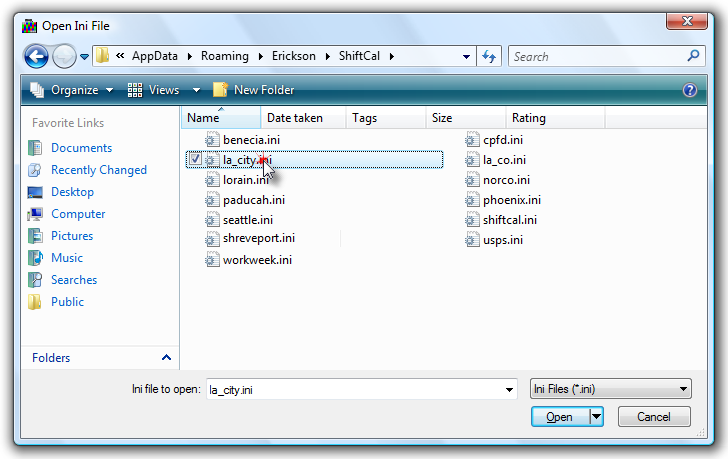Expand the arrow after ShiftCal breadcrumb

coord(392,57)
